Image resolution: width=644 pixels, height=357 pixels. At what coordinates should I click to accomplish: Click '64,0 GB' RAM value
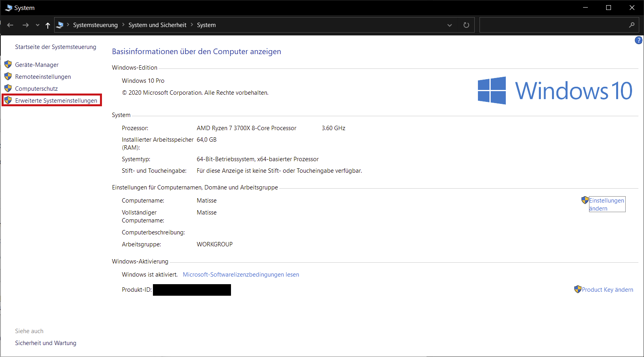[207, 140]
